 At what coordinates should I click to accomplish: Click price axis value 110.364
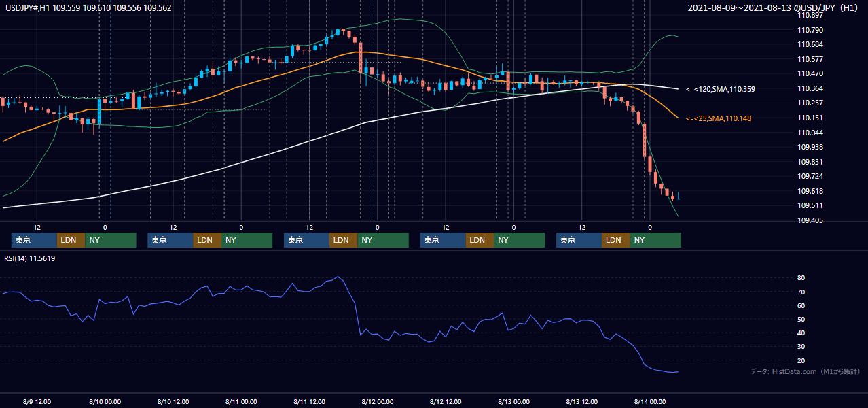(x=809, y=88)
